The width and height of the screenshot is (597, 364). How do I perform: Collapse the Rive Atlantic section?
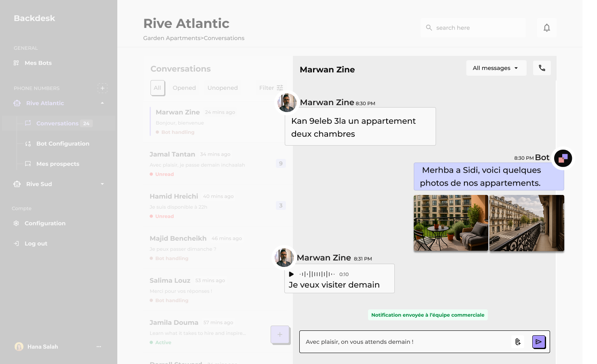coord(102,103)
